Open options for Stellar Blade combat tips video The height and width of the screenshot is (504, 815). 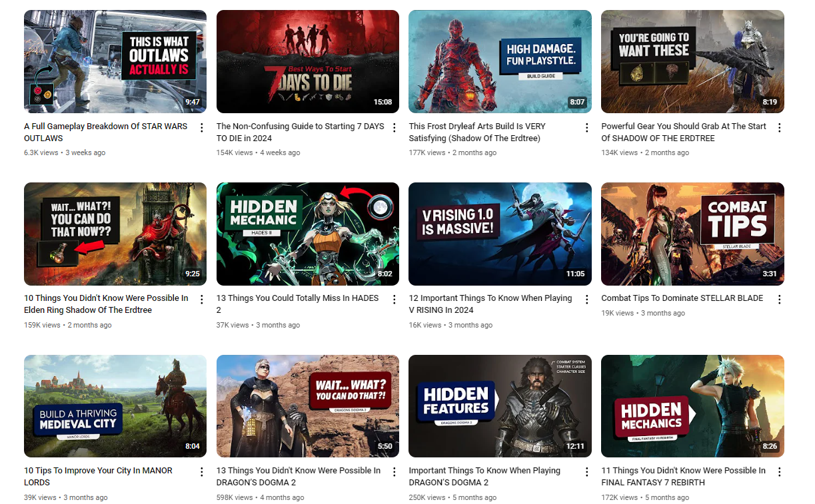tap(779, 300)
